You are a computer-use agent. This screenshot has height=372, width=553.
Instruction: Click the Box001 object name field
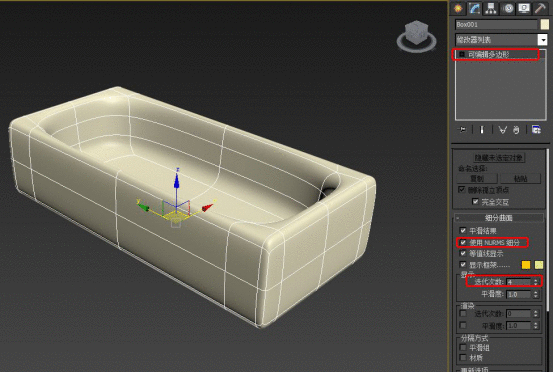point(496,24)
